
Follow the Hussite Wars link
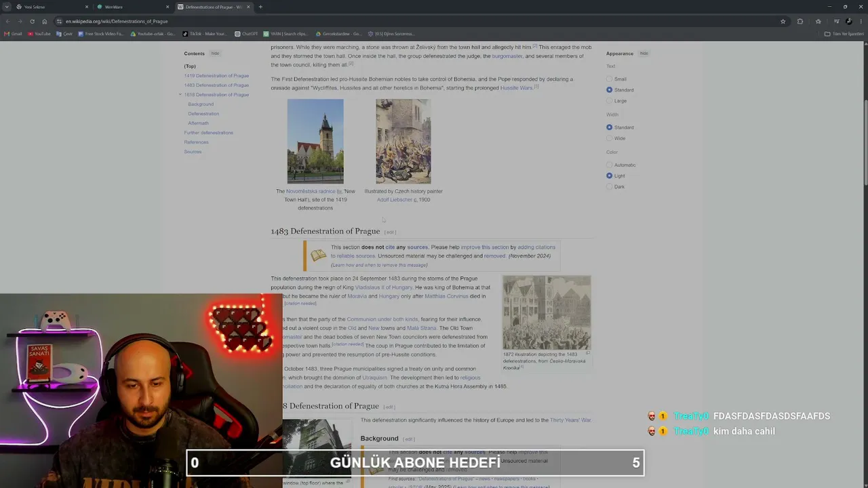[x=516, y=88]
